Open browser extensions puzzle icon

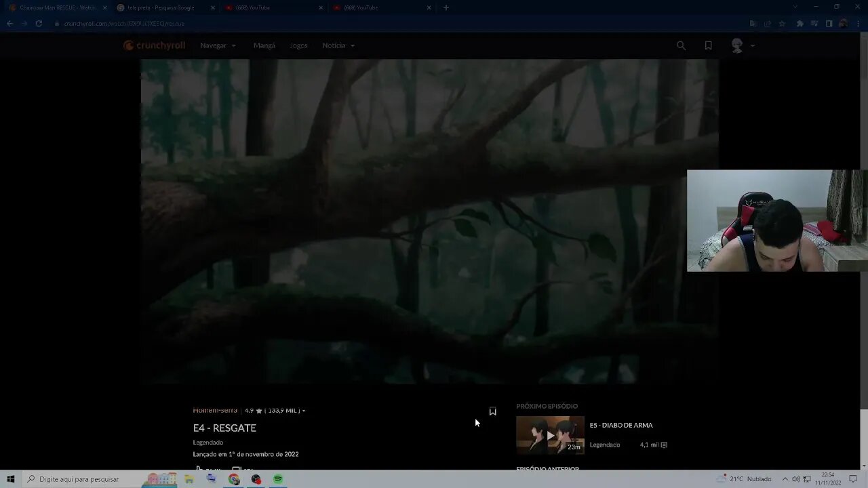(x=800, y=23)
